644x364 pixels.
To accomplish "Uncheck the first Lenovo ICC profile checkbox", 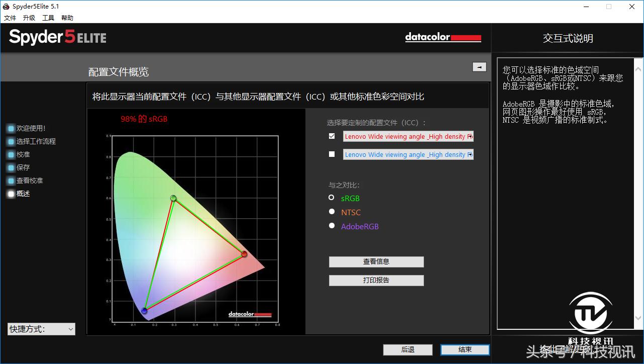I will tap(331, 136).
